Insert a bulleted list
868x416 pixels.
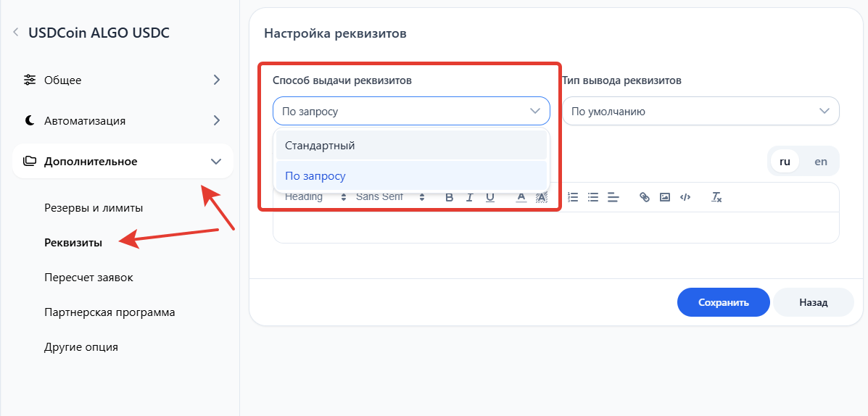593,197
